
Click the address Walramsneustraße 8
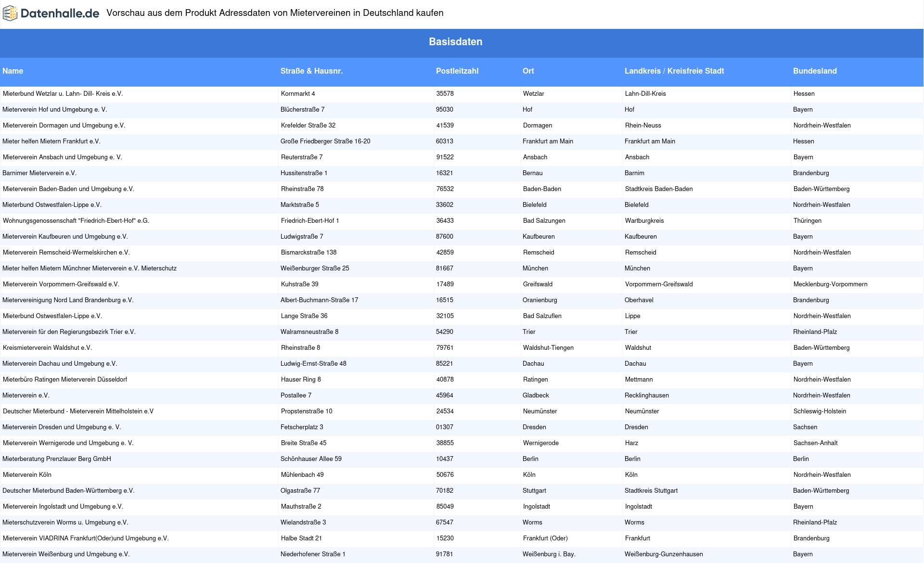coord(309,332)
